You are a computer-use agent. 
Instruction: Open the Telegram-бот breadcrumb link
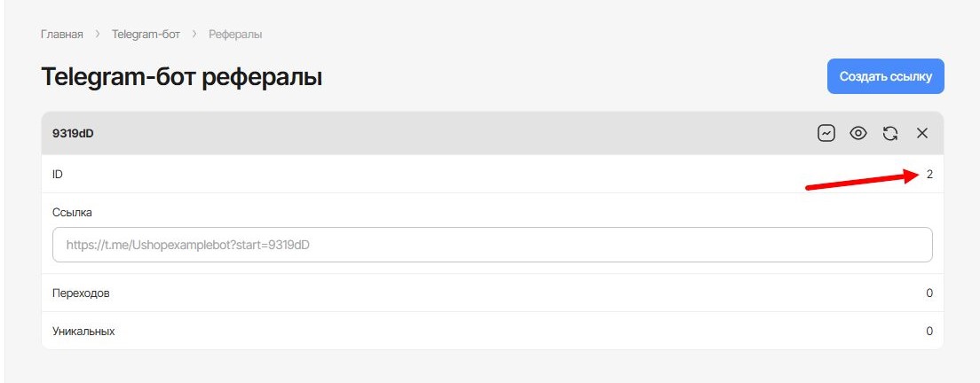146,35
